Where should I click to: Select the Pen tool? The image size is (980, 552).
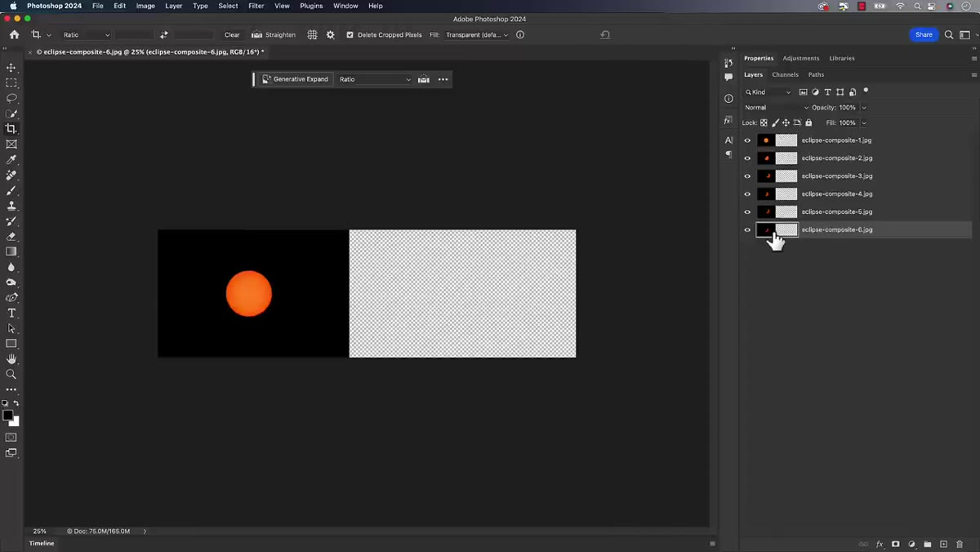(11, 298)
